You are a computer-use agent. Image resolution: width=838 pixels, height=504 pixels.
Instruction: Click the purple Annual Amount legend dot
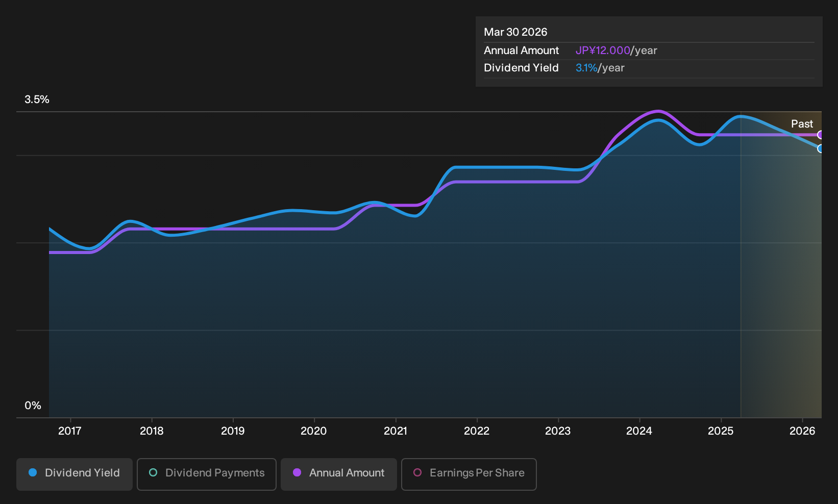(297, 473)
